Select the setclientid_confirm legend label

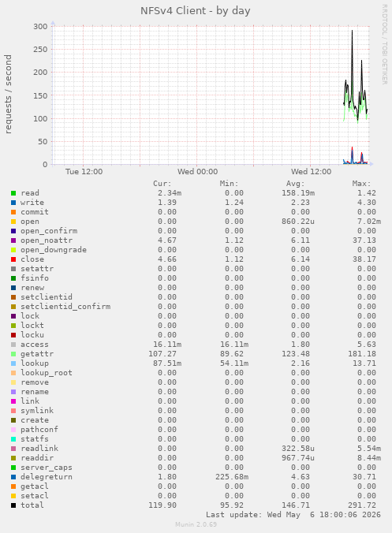(x=65, y=307)
